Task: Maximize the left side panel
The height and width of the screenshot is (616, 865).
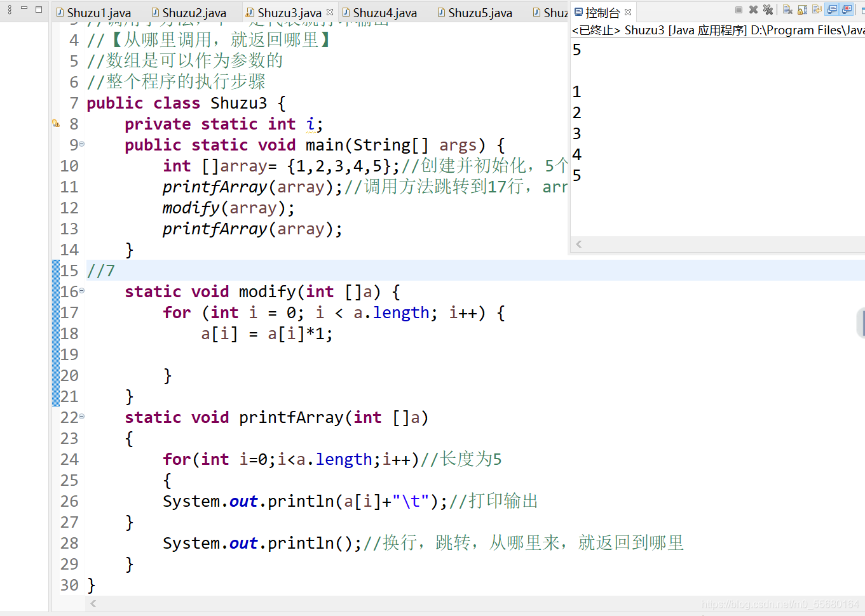Action: pos(39,10)
